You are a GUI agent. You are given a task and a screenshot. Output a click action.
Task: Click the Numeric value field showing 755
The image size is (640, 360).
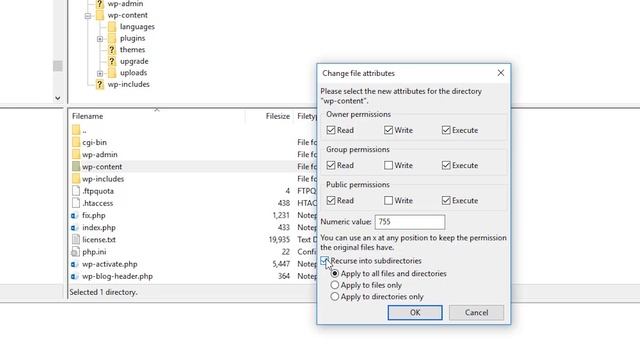(410, 222)
